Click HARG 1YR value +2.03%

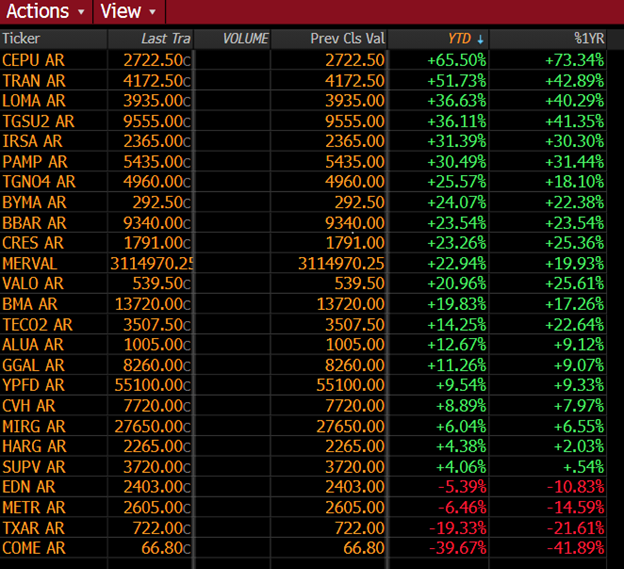[579, 446]
